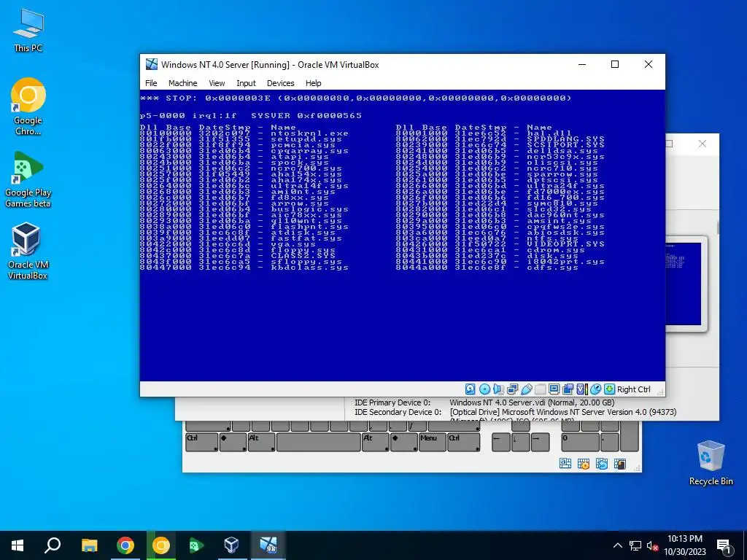Viewport: 747px width, 560px height.
Task: Click the left Windows key on soft keyboard
Action: click(x=233, y=441)
